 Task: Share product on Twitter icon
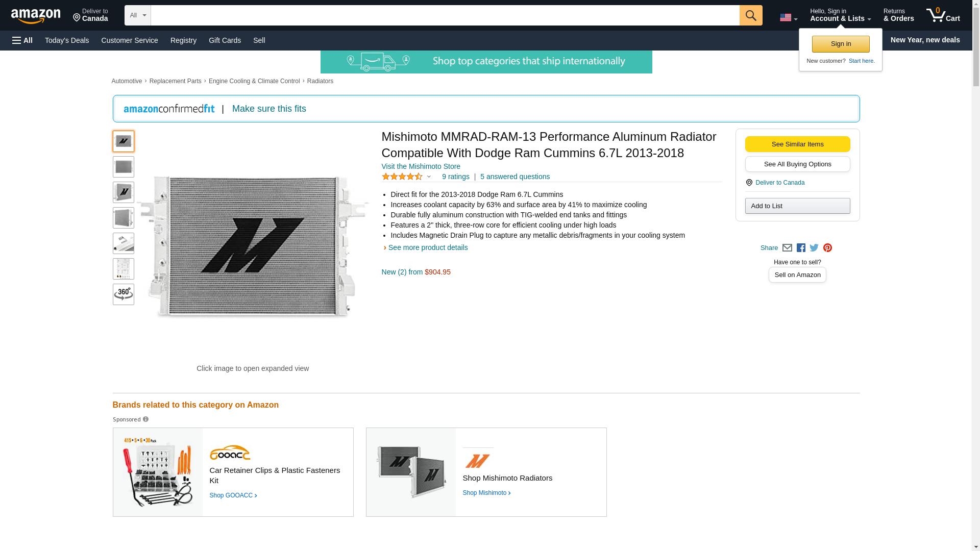pos(814,248)
